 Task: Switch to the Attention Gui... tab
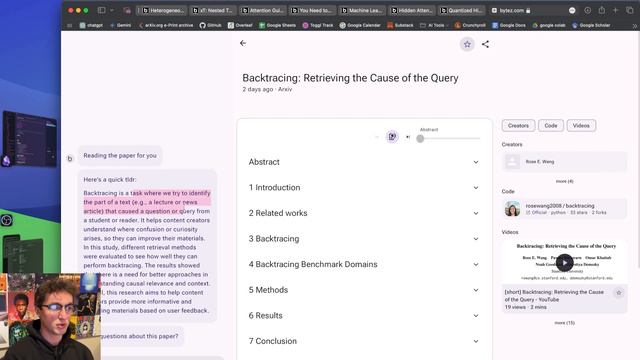pos(262,10)
